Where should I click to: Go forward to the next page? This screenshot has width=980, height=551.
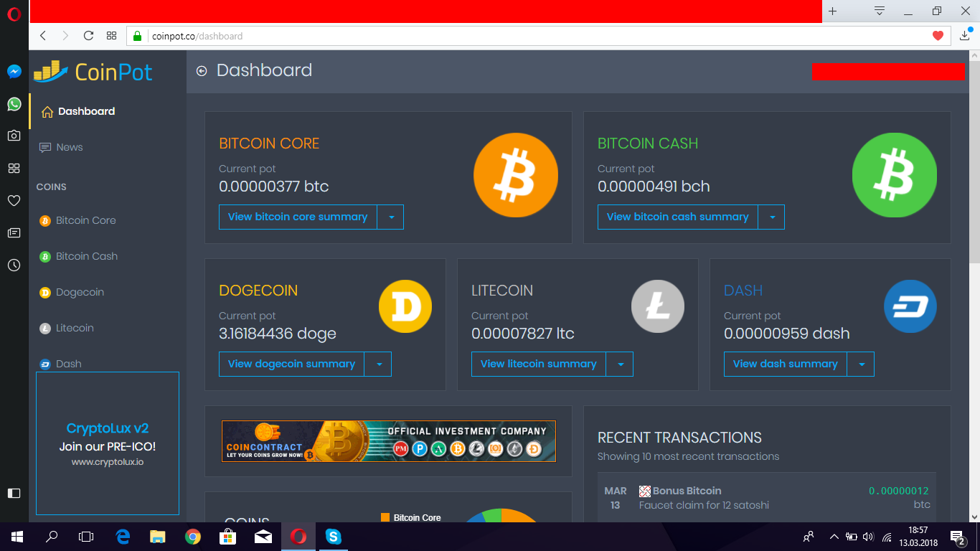(66, 36)
